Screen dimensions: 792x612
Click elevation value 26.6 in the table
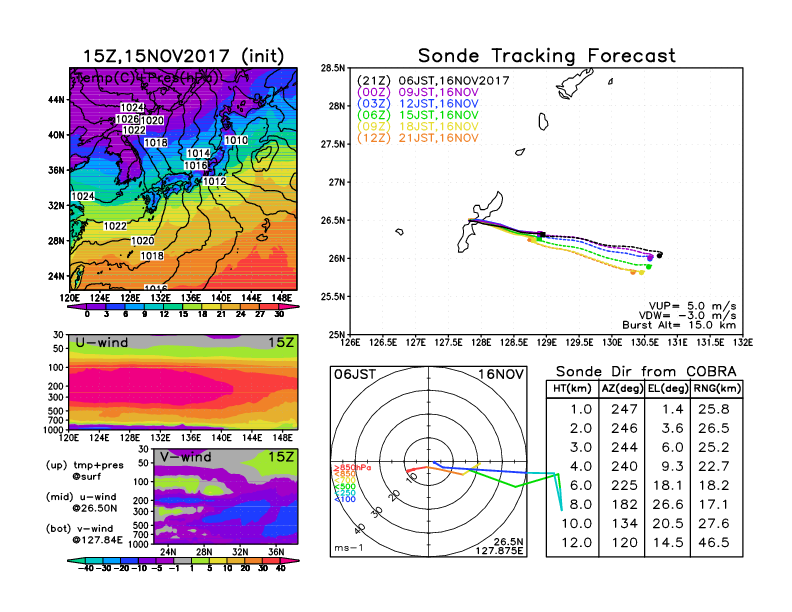(x=668, y=504)
